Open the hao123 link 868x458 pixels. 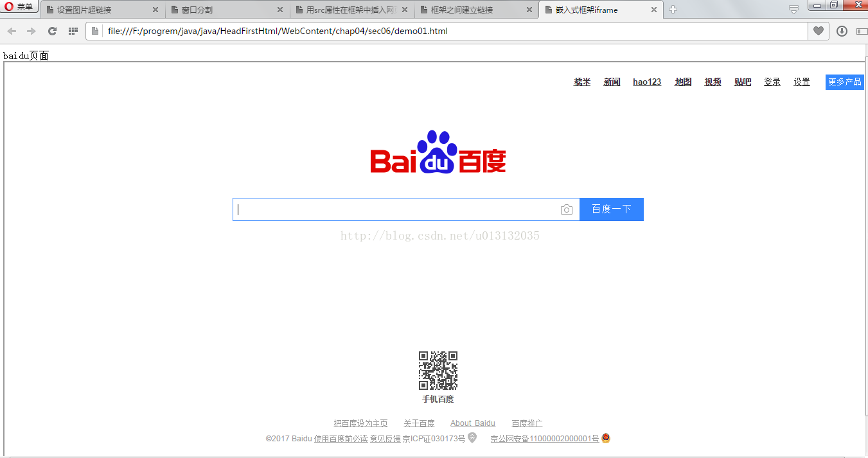pos(647,82)
